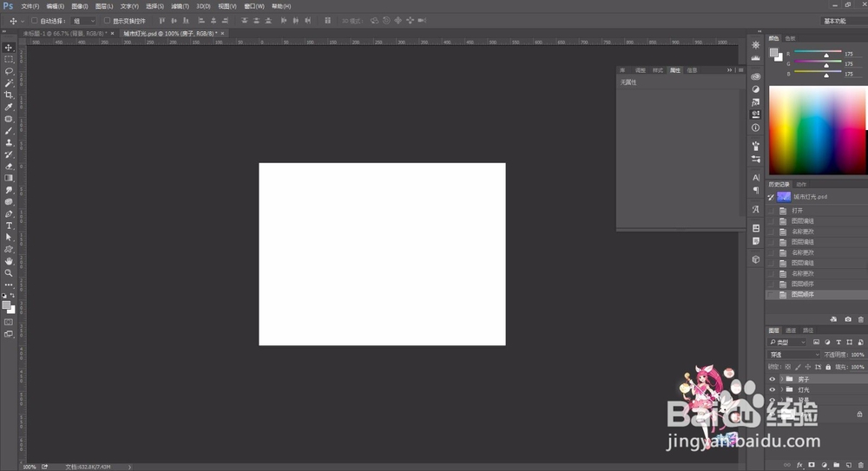This screenshot has width=868, height=471.
Task: Switch to the 未标题-1 document tab
Action: pos(65,34)
